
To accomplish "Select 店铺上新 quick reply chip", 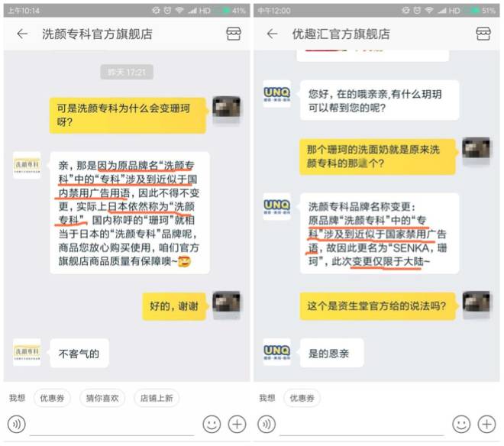I will click(157, 398).
